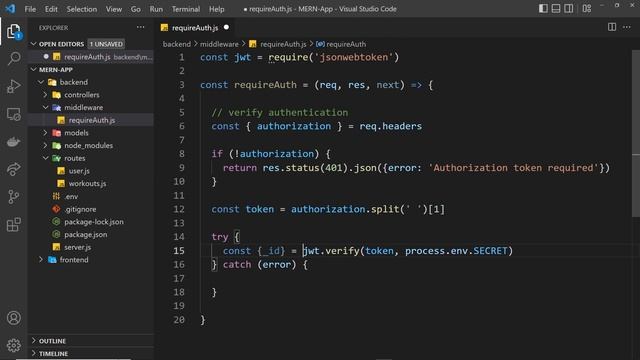Click the unsaved dot on requireAuth.js tab
The image size is (640, 360).
pyautogui.click(x=226, y=27)
